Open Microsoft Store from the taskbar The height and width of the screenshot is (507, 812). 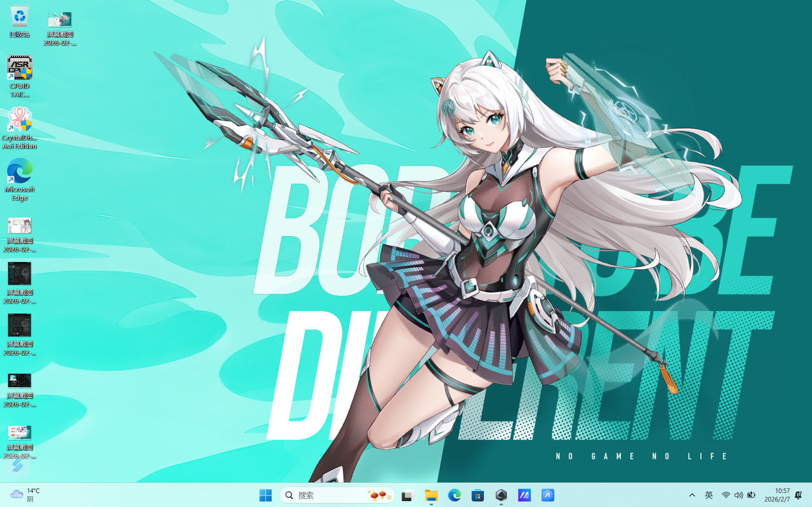pyautogui.click(x=477, y=495)
